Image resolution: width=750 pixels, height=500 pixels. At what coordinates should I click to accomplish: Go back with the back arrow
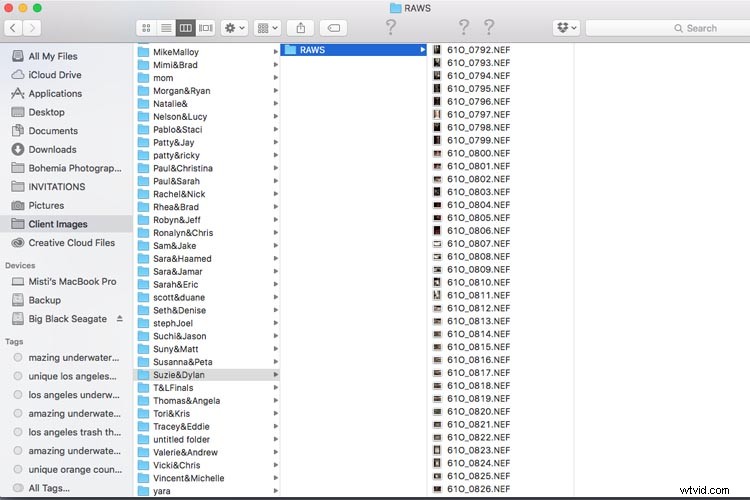point(13,28)
